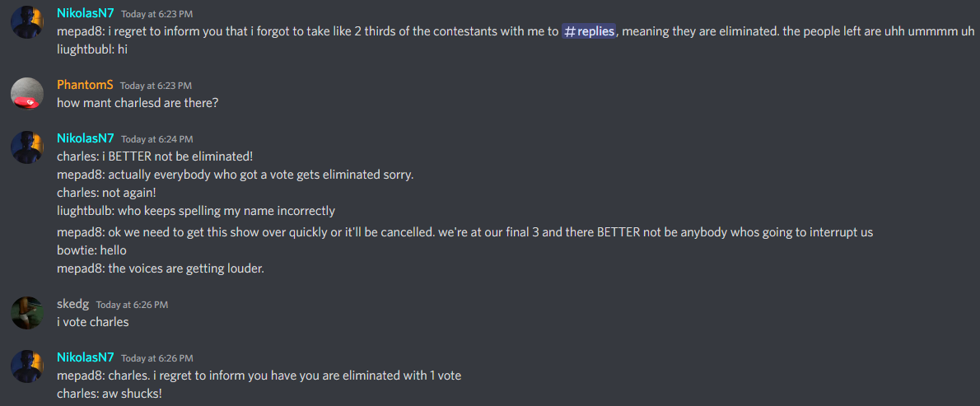
Task: Select the "how mant charlesd are there?" message
Action: tap(138, 103)
